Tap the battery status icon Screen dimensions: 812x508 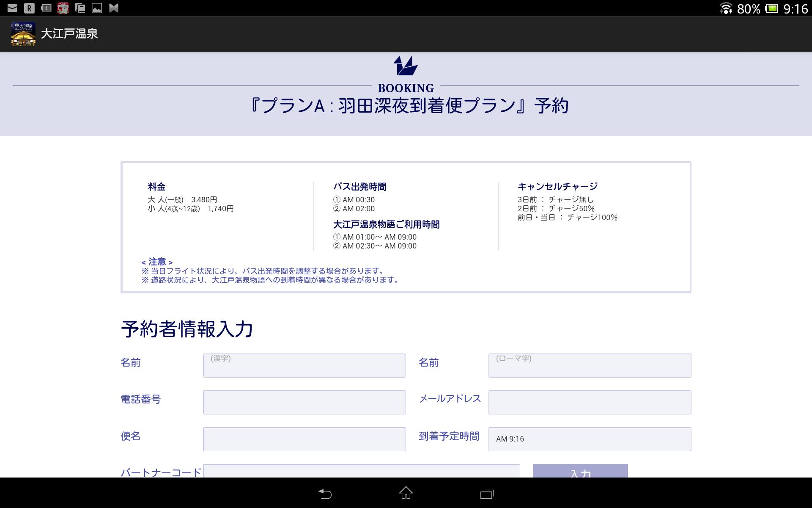click(772, 8)
